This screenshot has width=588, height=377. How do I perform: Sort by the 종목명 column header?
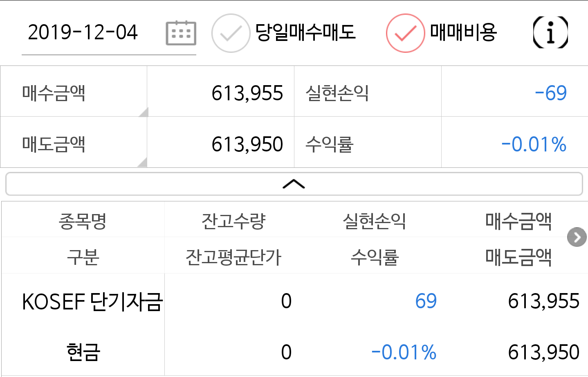(x=83, y=221)
